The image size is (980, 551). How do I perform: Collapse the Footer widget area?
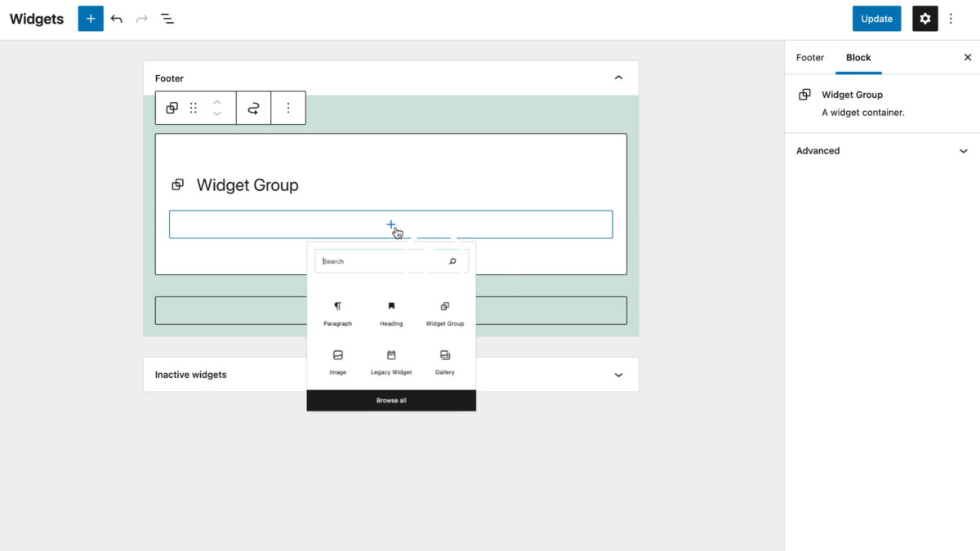[618, 78]
